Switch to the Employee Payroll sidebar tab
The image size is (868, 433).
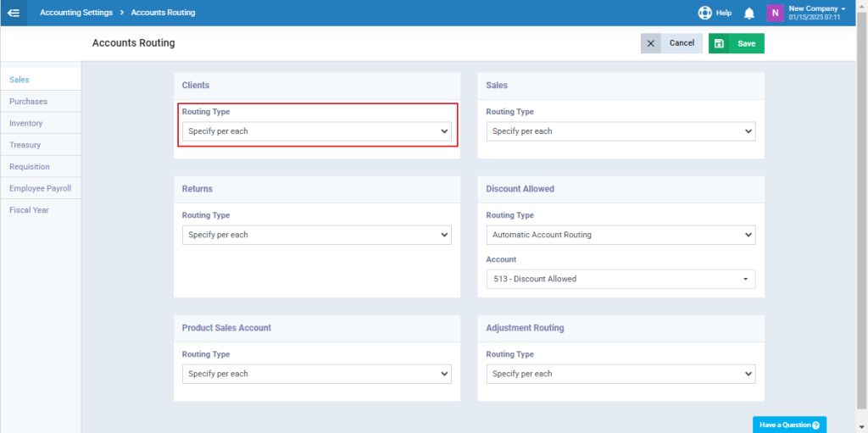[x=41, y=188]
